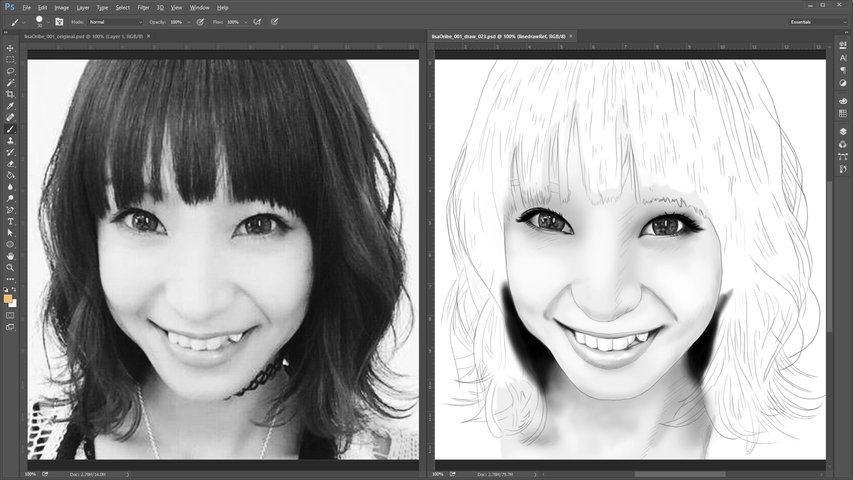This screenshot has width=853, height=480.
Task: Select the Lasso tool
Action: coord(10,71)
